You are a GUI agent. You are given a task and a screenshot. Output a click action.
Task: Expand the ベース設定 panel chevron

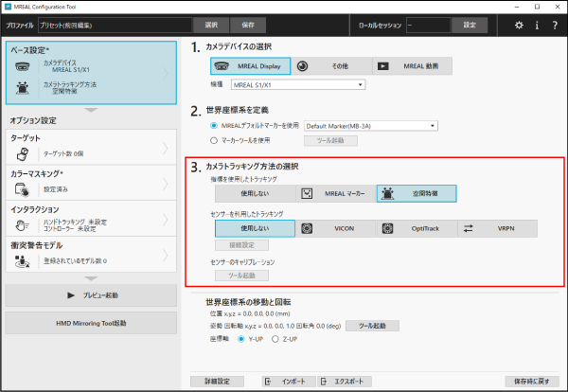click(x=165, y=73)
